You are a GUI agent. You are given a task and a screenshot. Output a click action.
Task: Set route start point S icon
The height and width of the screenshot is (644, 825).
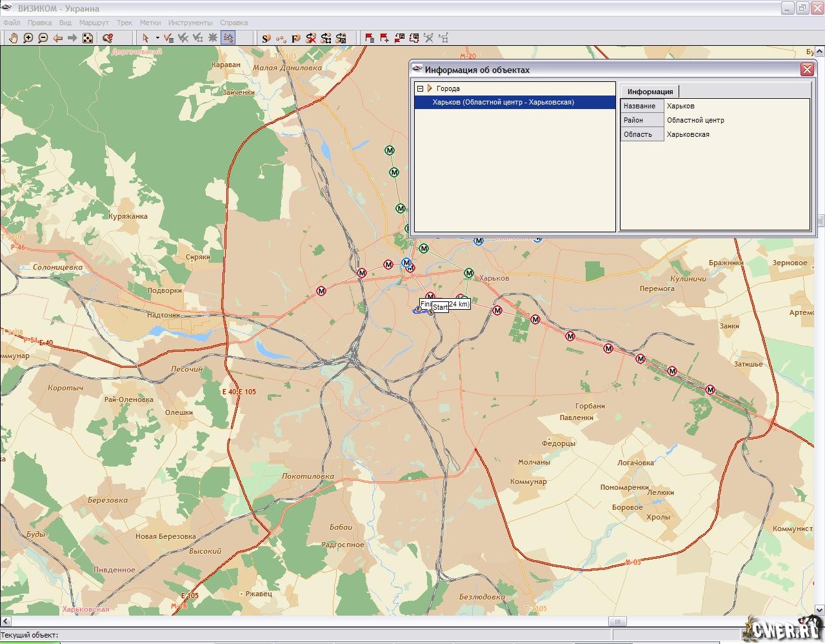266,38
